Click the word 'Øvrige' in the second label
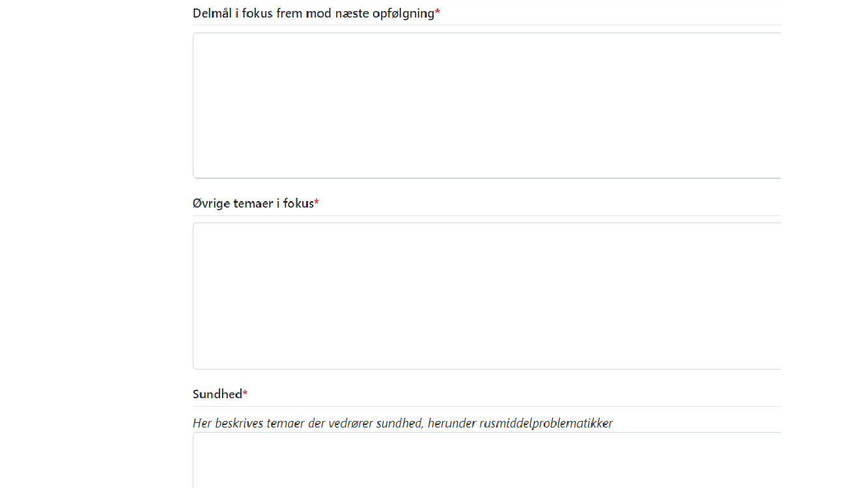The width and height of the screenshot is (868, 488). [212, 204]
